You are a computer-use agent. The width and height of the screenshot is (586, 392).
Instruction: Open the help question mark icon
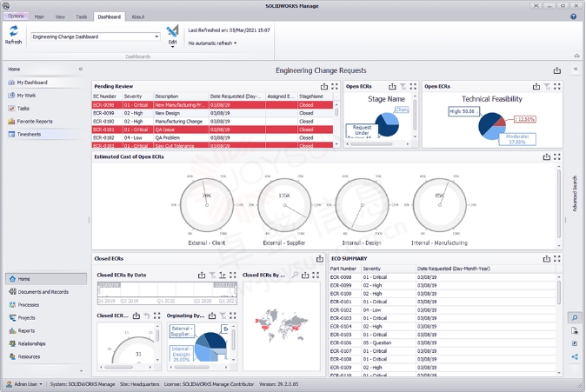573,17
